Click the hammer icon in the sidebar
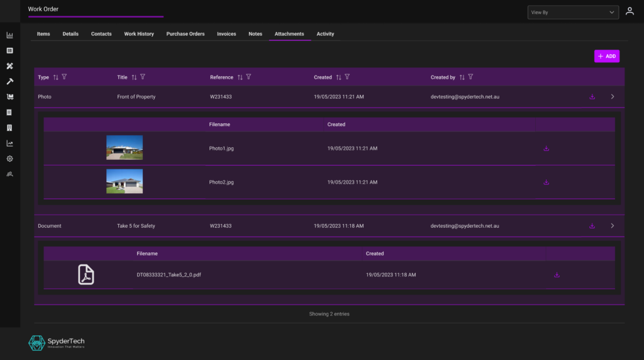 point(9,81)
